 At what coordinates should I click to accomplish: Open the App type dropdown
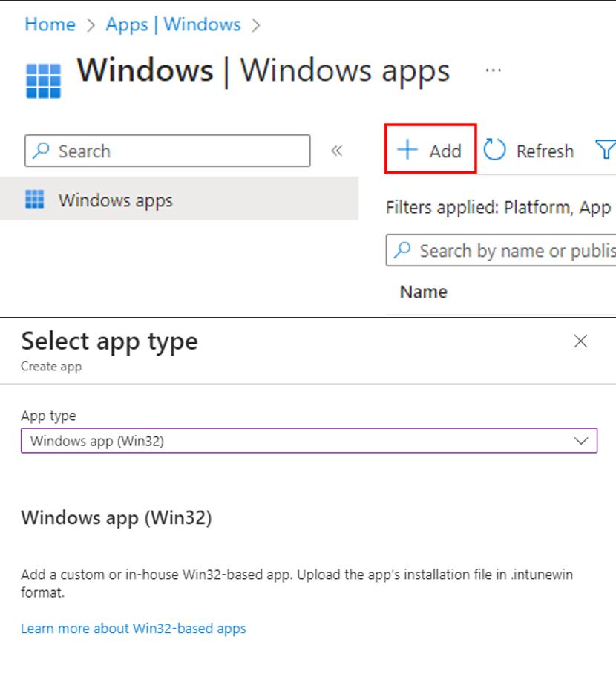(297, 441)
